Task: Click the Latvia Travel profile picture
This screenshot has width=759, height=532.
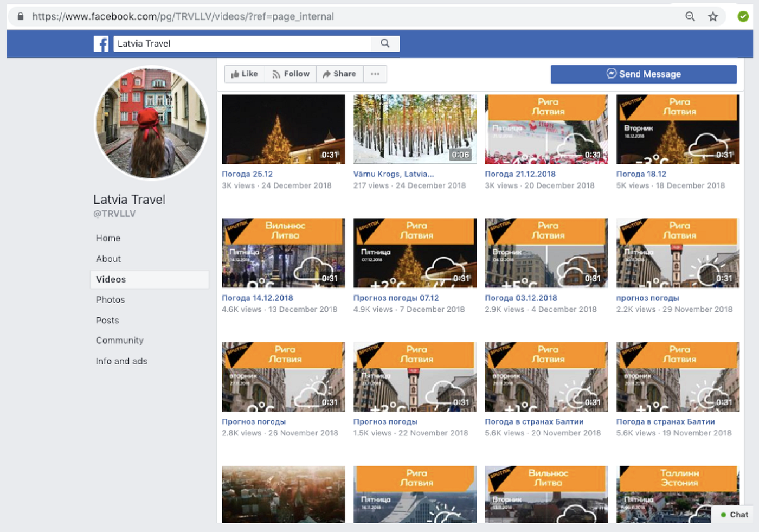Action: click(x=151, y=123)
